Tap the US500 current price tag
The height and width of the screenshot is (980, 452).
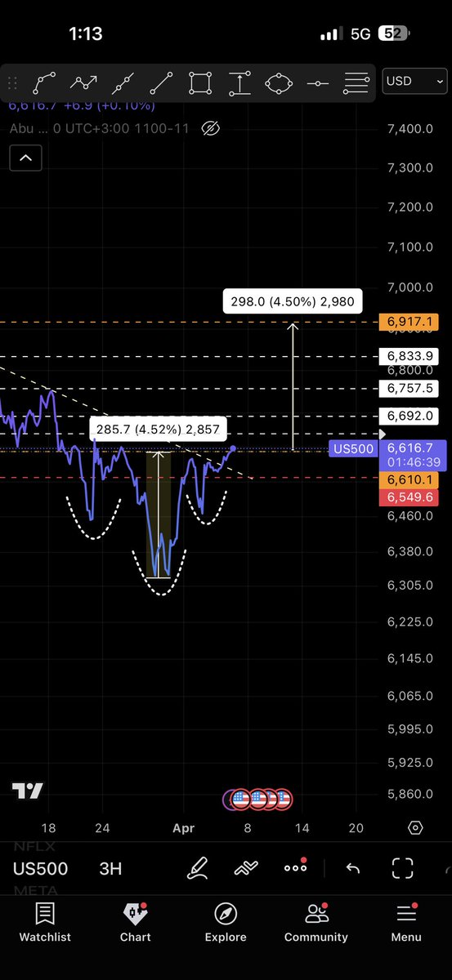pyautogui.click(x=387, y=455)
